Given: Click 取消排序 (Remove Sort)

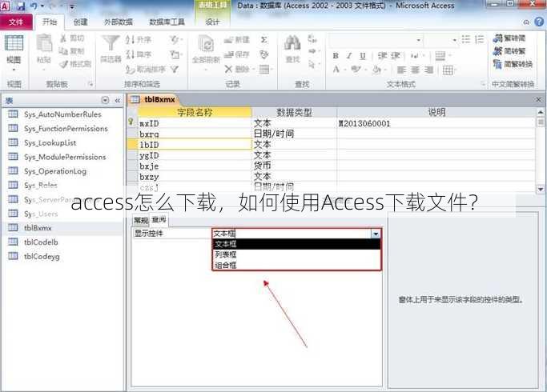Looking at the screenshot, I should [x=146, y=69].
